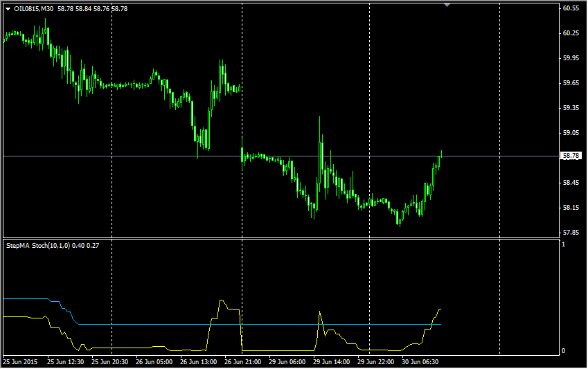Image resolution: width=588 pixels, height=369 pixels.
Task: Click the 26 Jun 05:00 time label
Action: pos(154,362)
